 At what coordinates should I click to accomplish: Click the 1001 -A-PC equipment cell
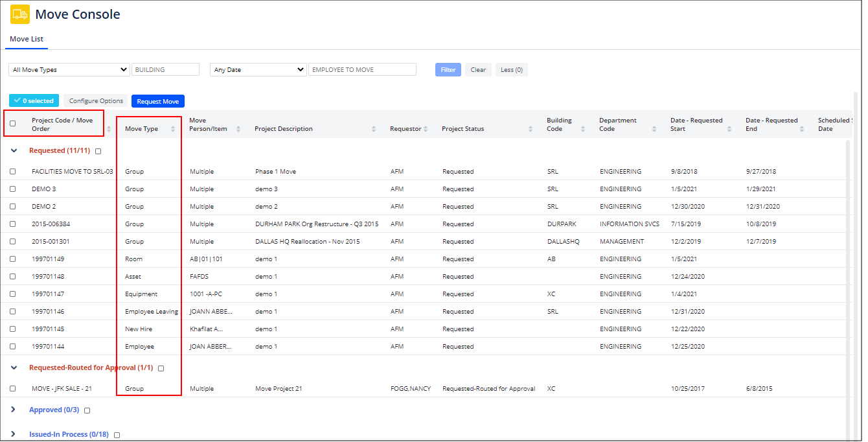point(206,294)
